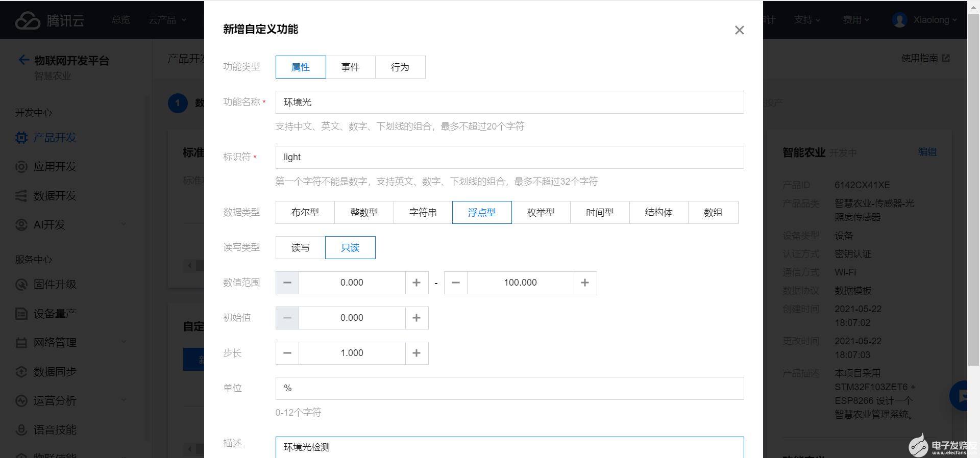Choose 整数型 data type

point(364,212)
